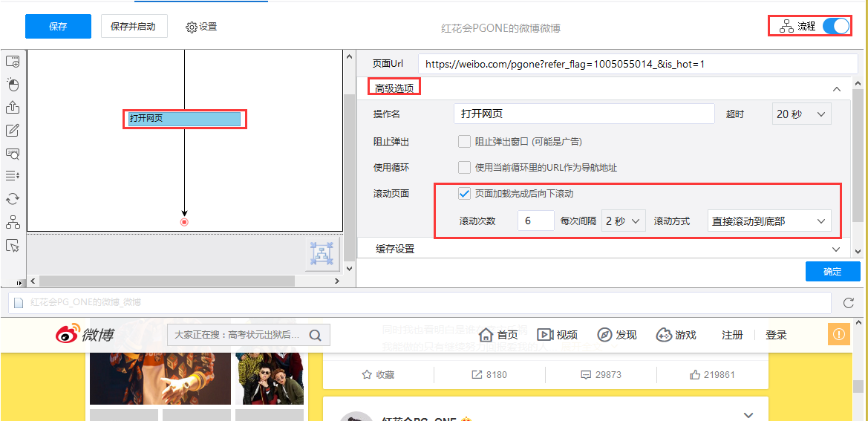
Task: Click the workflow canvas vertical scrollbar thumb
Action: pyautogui.click(x=349, y=177)
